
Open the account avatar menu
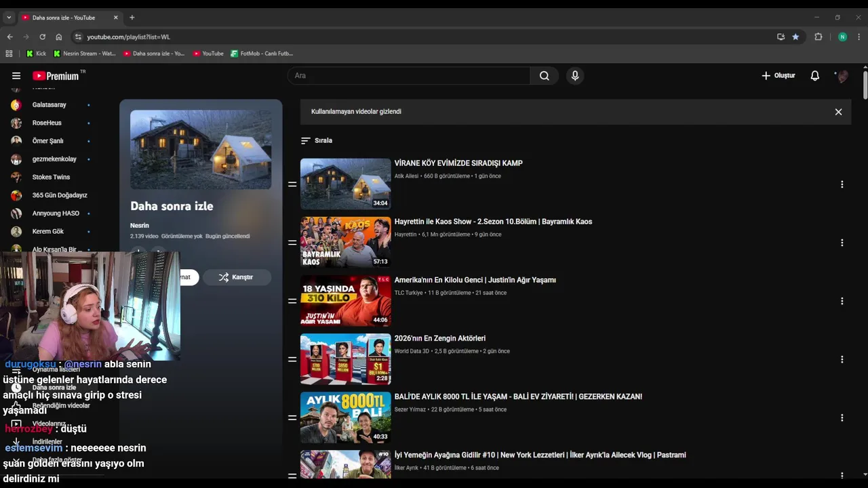click(842, 76)
